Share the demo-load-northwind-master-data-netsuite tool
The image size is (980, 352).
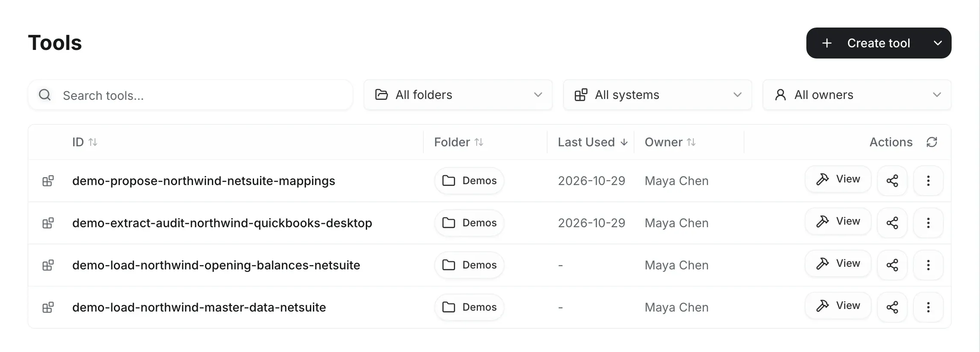(892, 307)
